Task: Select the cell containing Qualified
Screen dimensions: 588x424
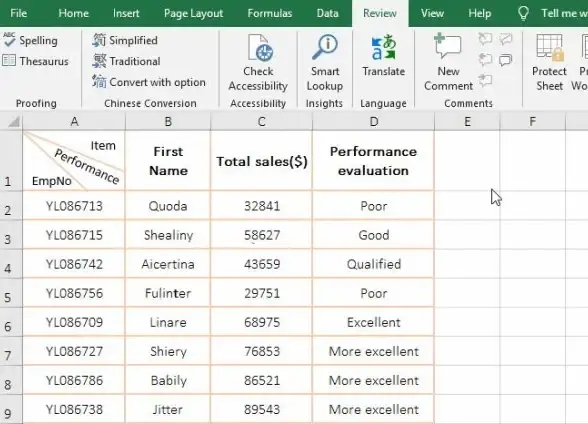Action: (374, 264)
